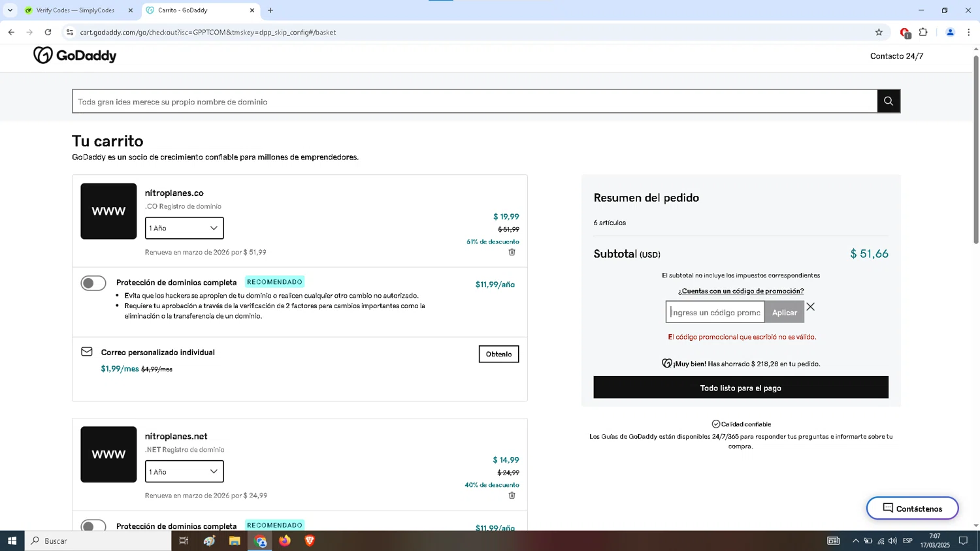Click the WWW thumbnail for nitroplanes.net
Image resolution: width=980 pixels, height=551 pixels.
pos(108,454)
